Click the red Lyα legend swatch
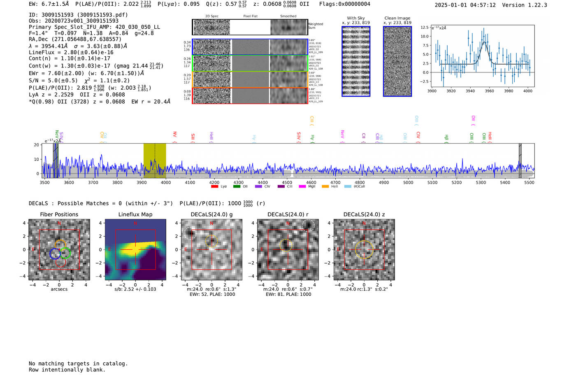Screen dimensions: 576x392 (x=214, y=187)
